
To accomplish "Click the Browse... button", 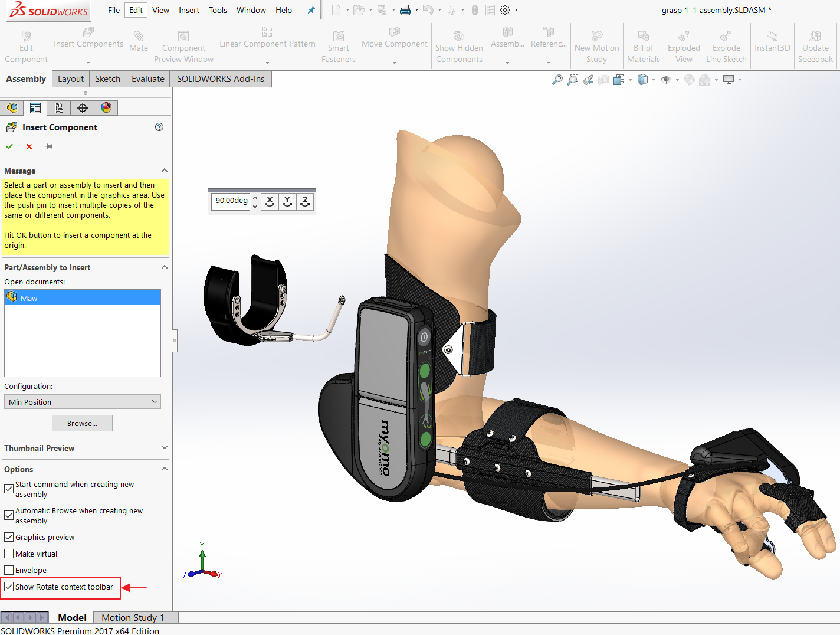I will point(82,423).
